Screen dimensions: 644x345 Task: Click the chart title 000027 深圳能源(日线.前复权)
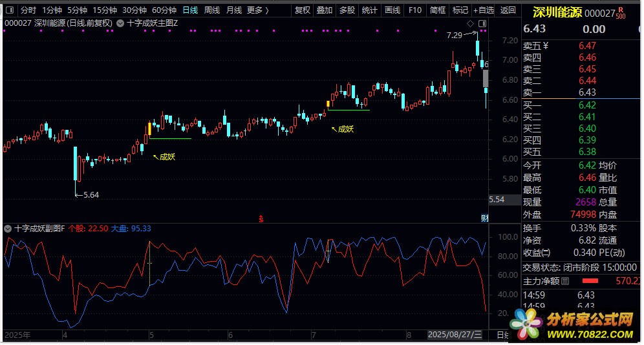pyautogui.click(x=58, y=23)
